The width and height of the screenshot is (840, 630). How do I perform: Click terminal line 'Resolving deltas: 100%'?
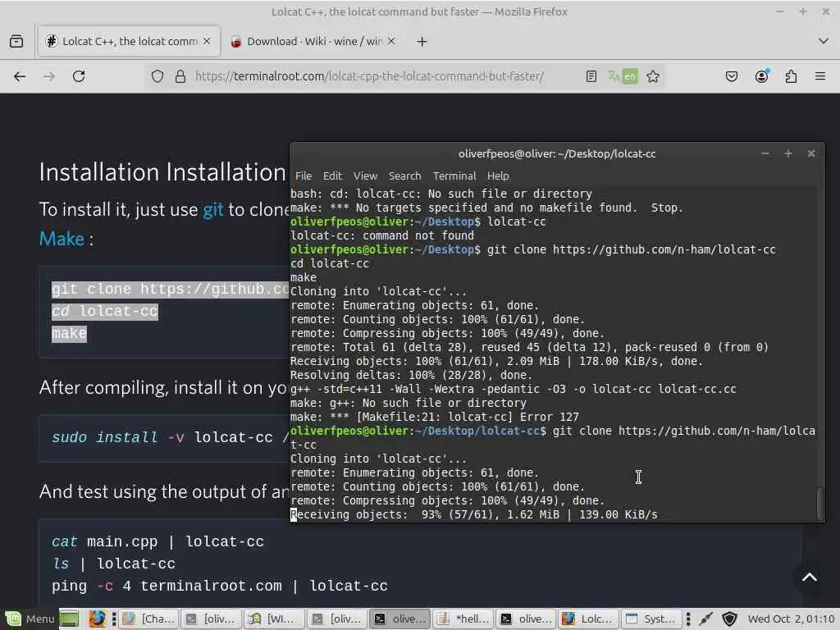click(412, 375)
